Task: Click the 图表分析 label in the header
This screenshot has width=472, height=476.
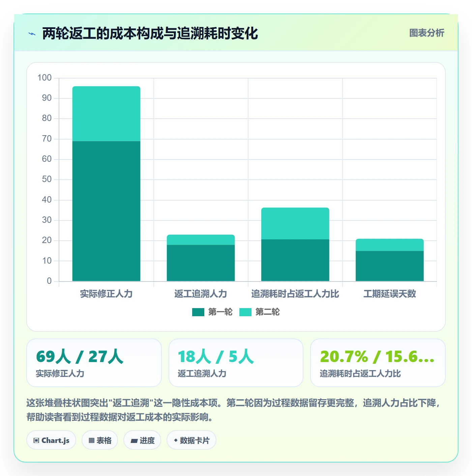Action: pyautogui.click(x=426, y=33)
